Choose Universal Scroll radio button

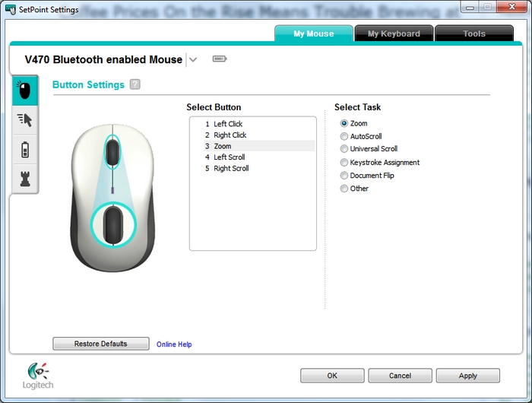coord(344,149)
